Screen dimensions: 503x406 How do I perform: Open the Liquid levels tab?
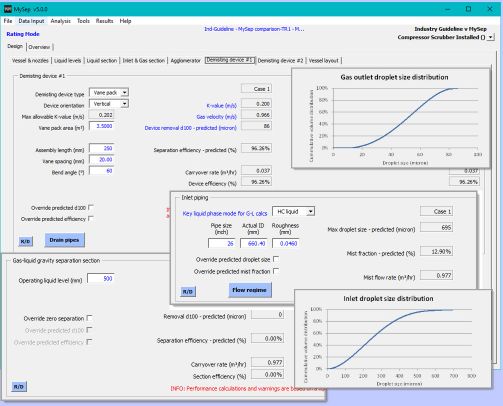coord(68,61)
